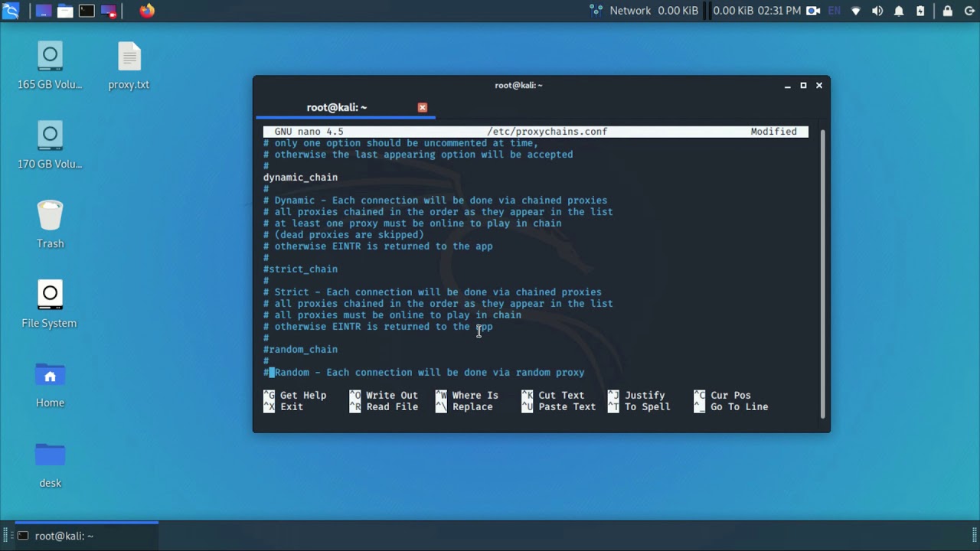
Task: Click the screen recording camera indicator
Action: click(x=813, y=11)
